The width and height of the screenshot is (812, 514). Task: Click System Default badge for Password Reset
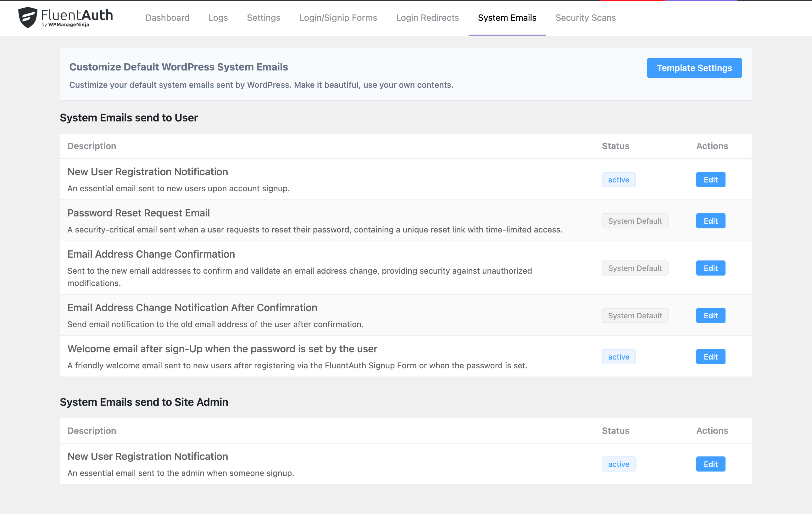tap(635, 221)
